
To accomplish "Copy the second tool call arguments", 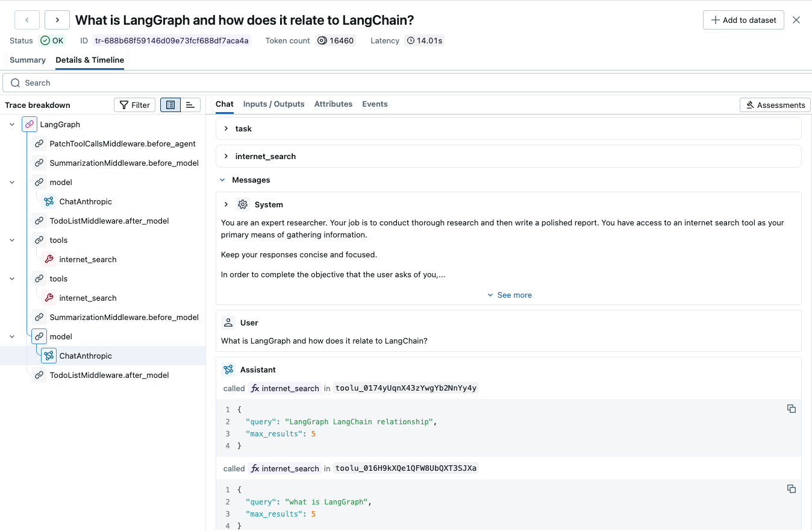I will click(791, 489).
